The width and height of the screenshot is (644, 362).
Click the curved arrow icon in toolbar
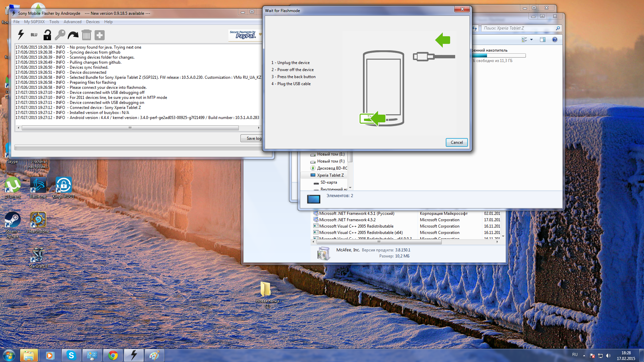coord(73,35)
